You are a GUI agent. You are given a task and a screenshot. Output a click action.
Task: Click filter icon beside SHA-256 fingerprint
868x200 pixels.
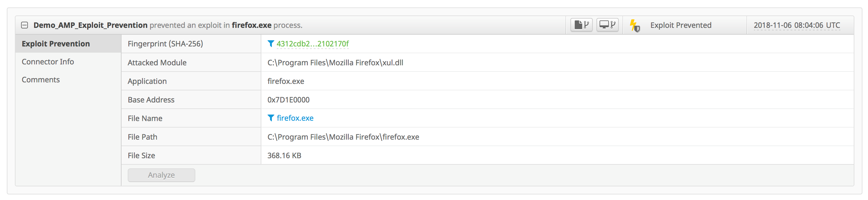click(x=271, y=44)
